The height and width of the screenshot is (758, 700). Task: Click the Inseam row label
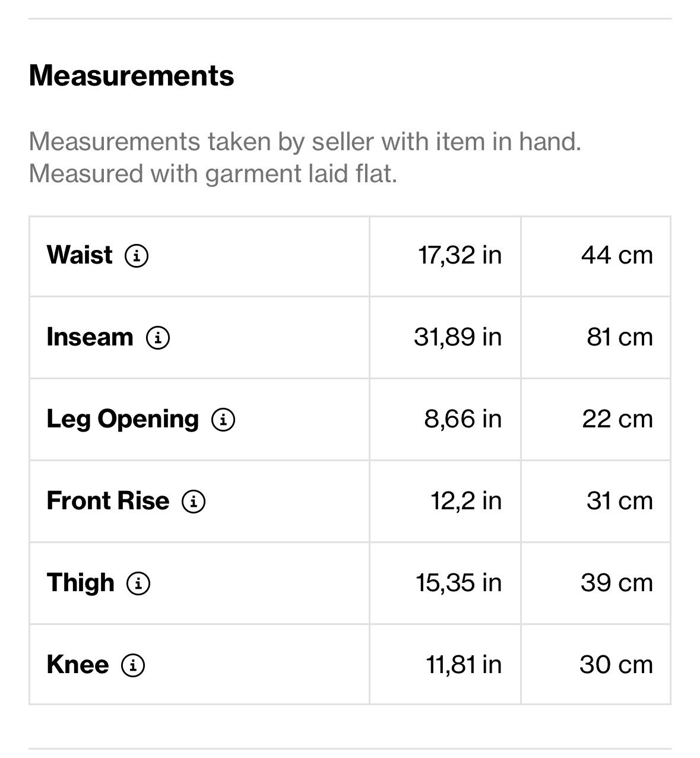click(90, 337)
